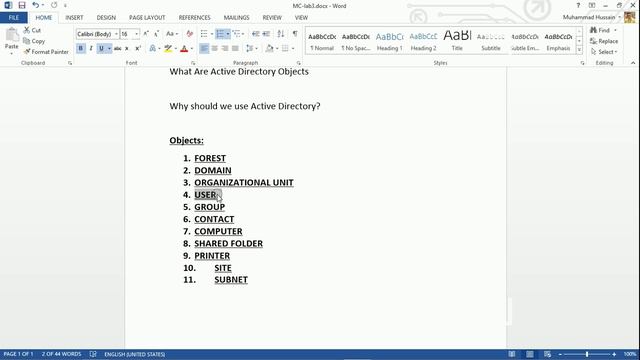Open the font name combo box dropdown
640x360 pixels.
point(116,34)
